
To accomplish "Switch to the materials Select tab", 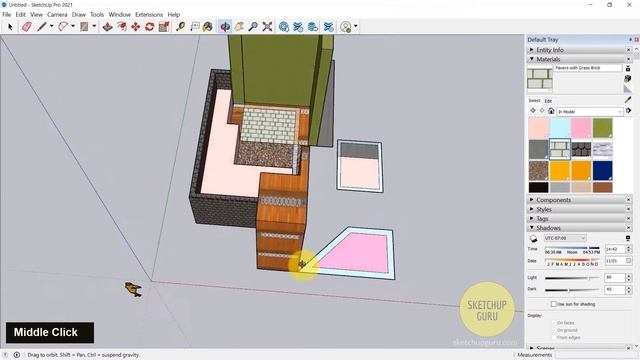I will coord(534,100).
